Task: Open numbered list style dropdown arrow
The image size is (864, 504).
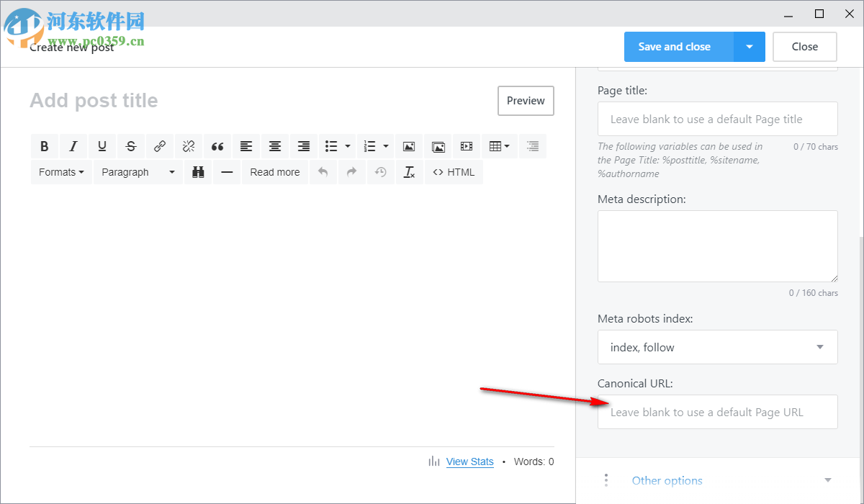Action: click(x=386, y=146)
